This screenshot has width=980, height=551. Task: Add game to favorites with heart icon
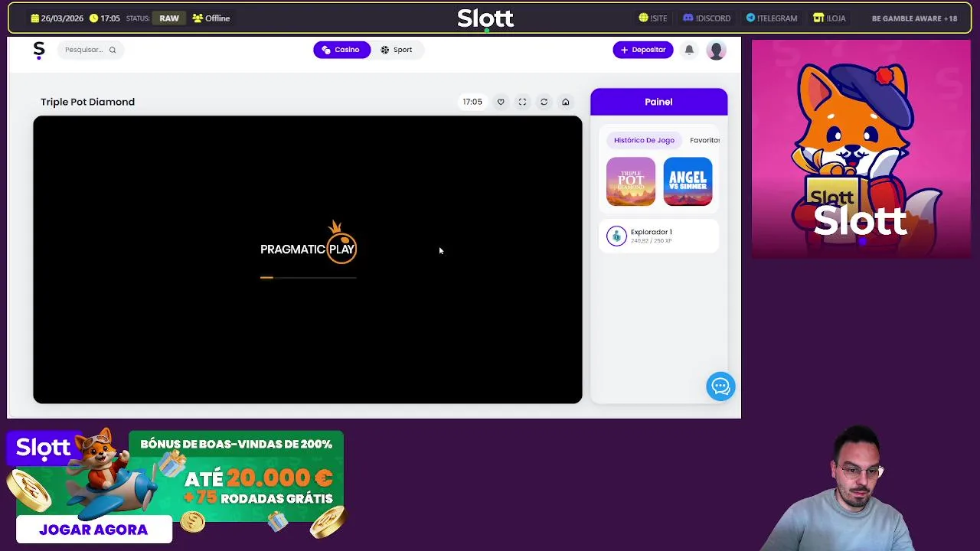(501, 102)
